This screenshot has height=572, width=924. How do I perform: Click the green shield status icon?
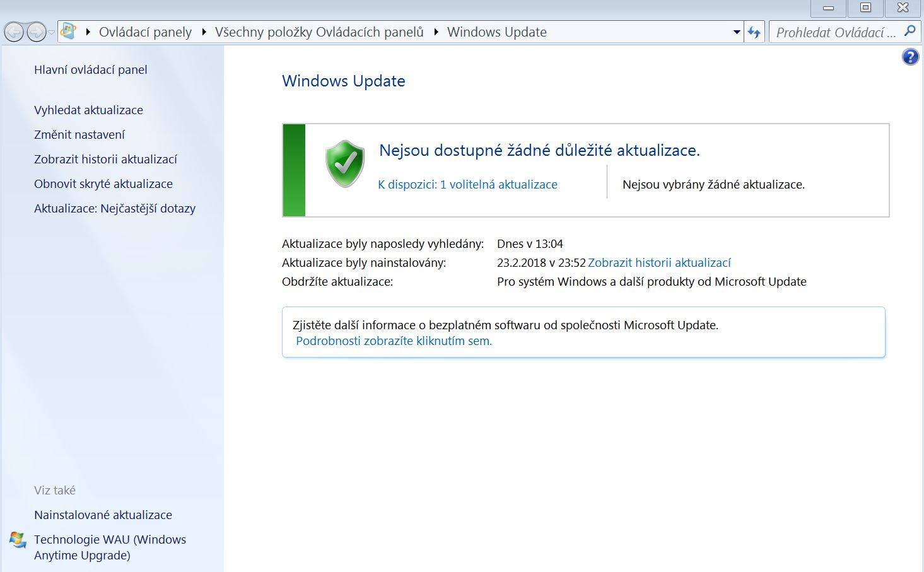345,163
